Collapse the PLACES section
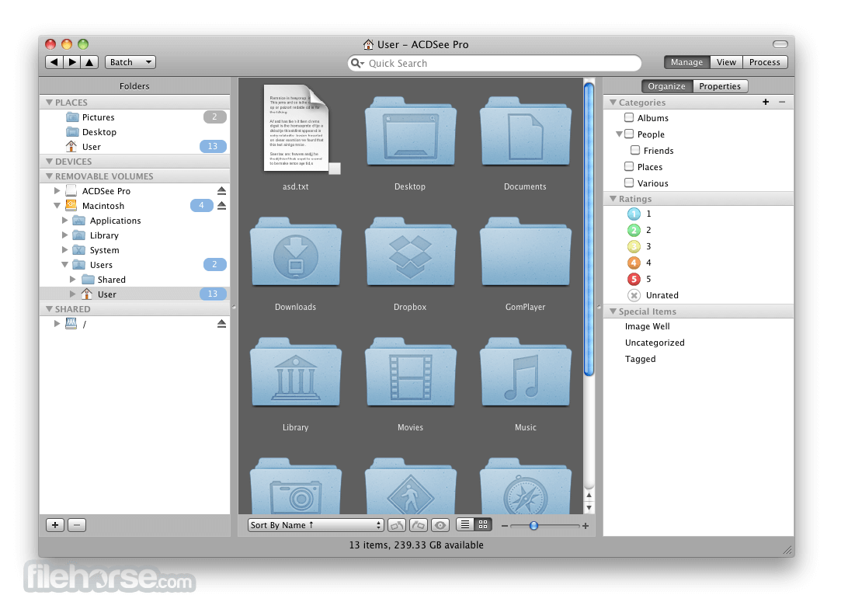Screen dimensions: 848x616 (49, 103)
